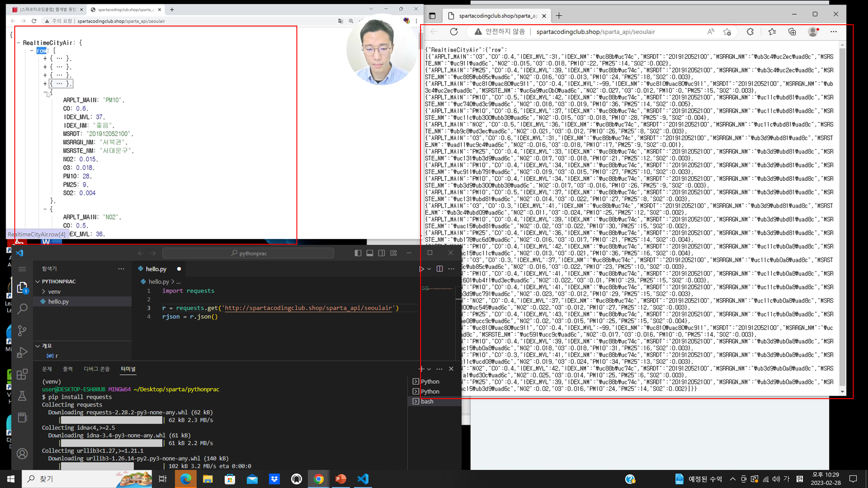The image size is (868, 488).
Task: Customize layout icon in VS Code title bar
Action: click(x=394, y=253)
